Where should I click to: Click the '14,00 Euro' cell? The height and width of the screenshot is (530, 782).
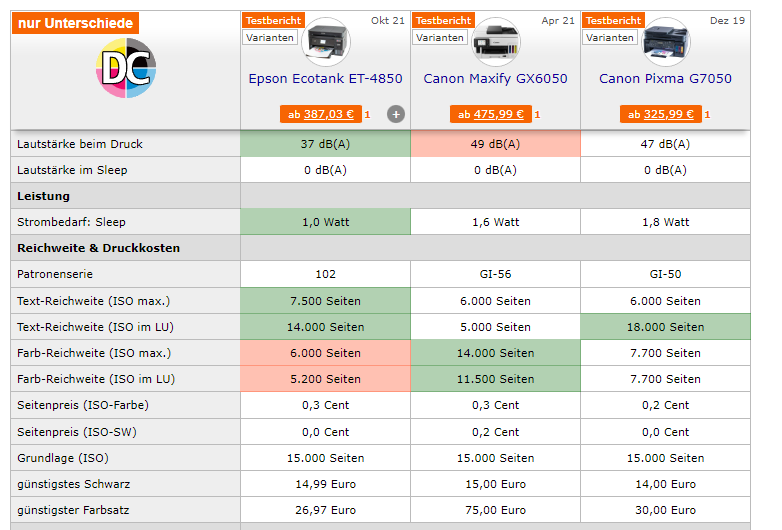point(666,484)
